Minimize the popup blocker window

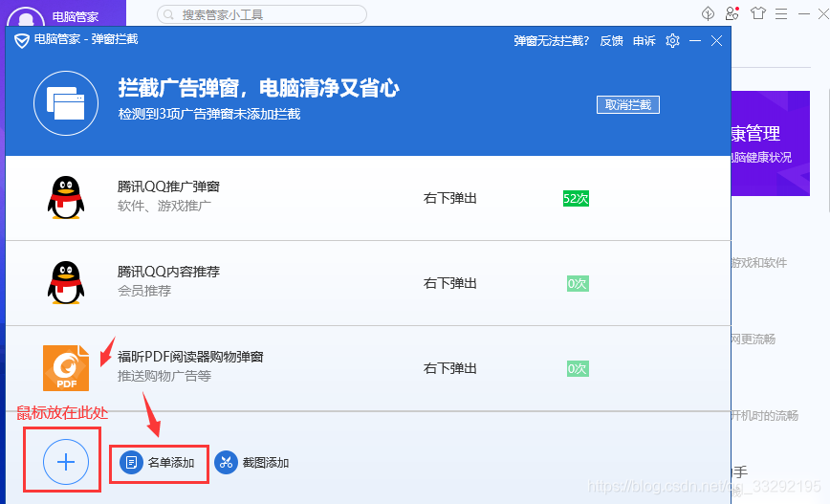pos(695,41)
